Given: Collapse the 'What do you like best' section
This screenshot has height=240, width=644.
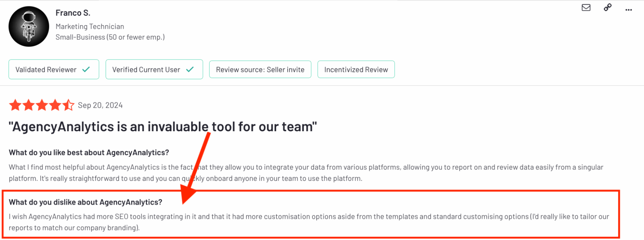Looking at the screenshot, I should 89,152.
